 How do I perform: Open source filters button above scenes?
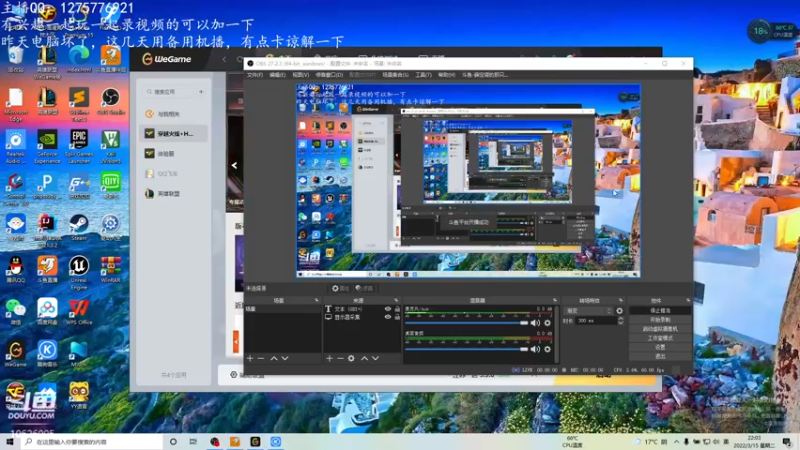click(364, 288)
